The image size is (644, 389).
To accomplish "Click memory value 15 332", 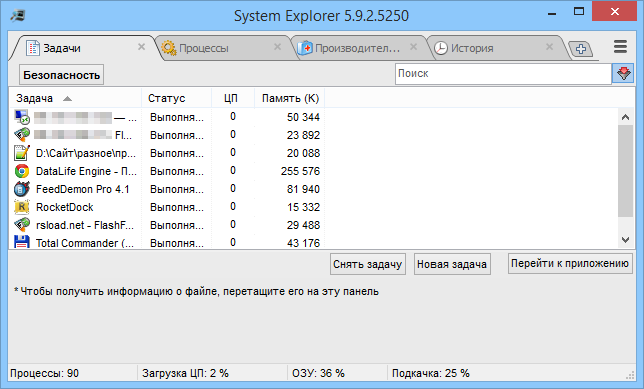I will [303, 207].
